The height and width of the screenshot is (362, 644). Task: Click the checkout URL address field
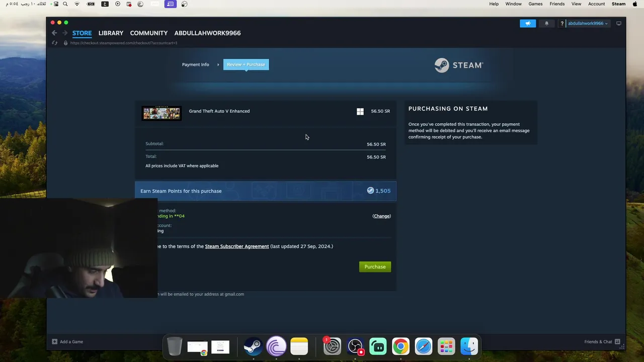[124, 43]
